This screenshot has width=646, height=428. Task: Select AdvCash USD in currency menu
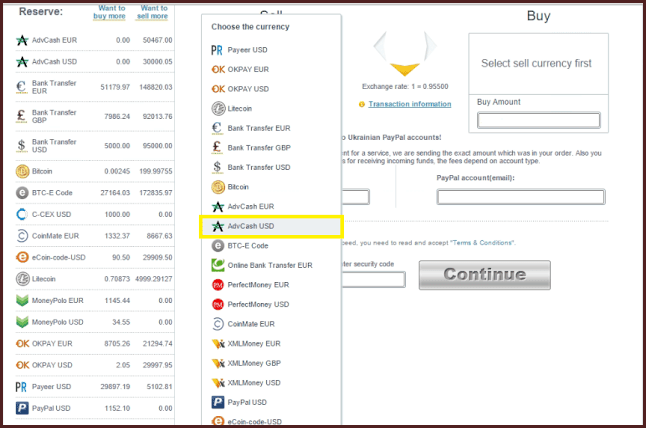click(271, 226)
